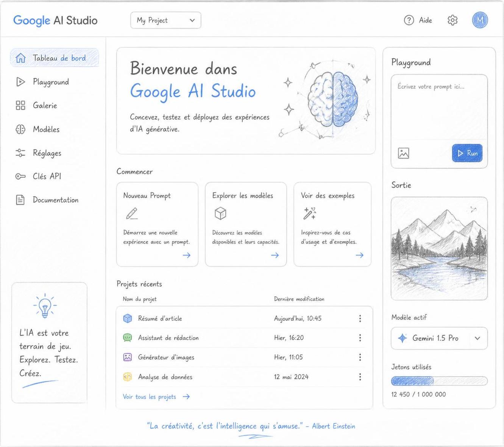
Task: Click the blue Run button
Action: tap(467, 153)
